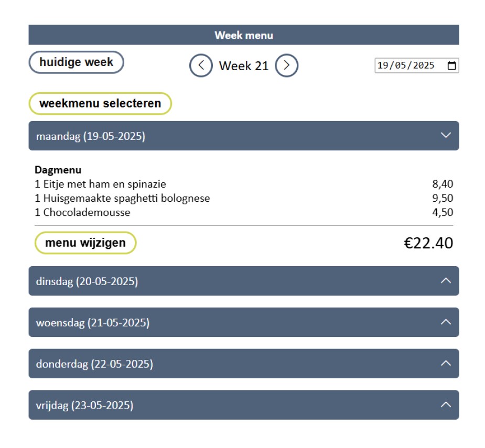Click the dinsdag header bar
Viewport: 485px width, 448px height.
tap(210, 281)
